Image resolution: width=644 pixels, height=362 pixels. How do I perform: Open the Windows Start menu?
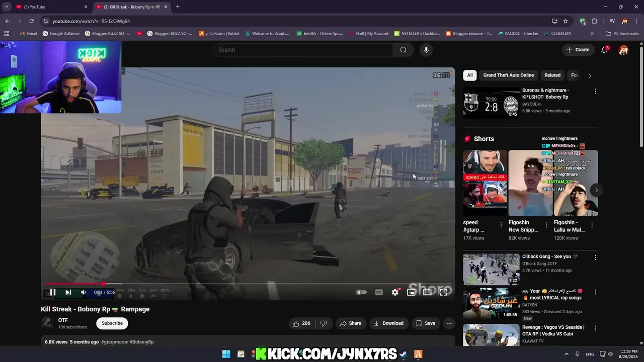click(226, 354)
